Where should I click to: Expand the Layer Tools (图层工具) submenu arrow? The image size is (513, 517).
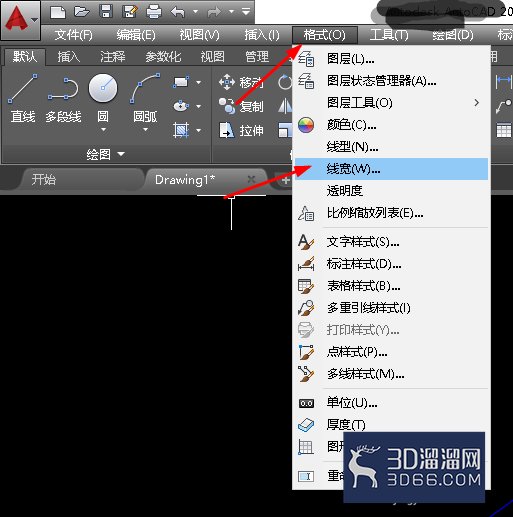(x=477, y=103)
